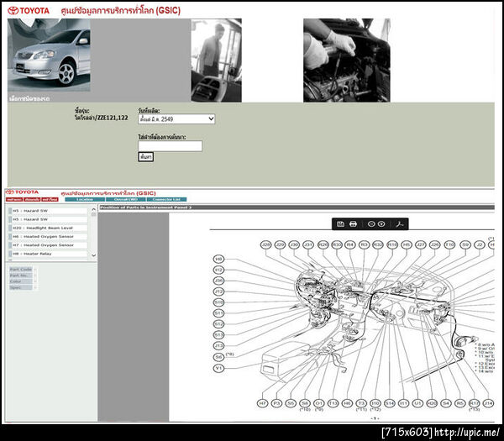
Task: Click the silver Corolla car thumbnail
Action: click(49, 55)
